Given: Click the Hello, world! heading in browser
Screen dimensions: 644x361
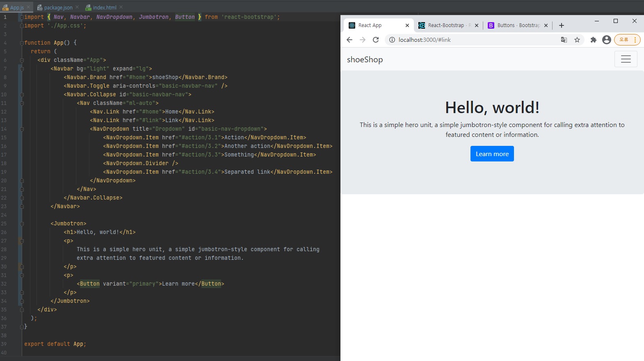Looking at the screenshot, I should 492,107.
